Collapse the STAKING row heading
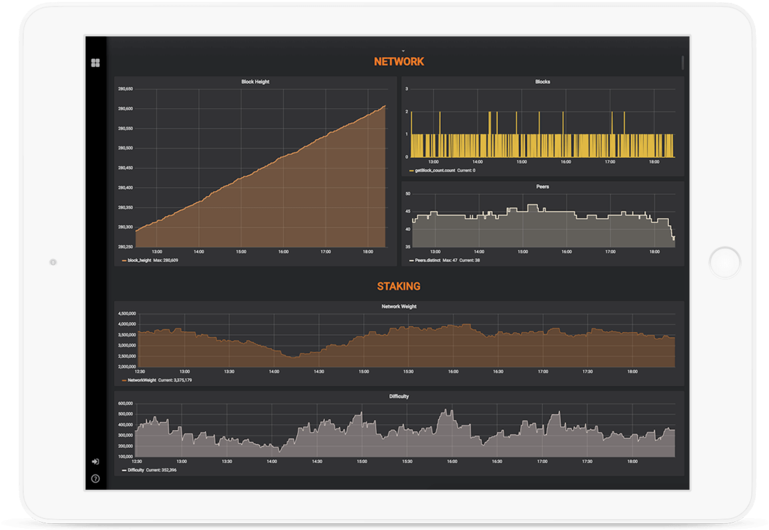 click(x=399, y=287)
